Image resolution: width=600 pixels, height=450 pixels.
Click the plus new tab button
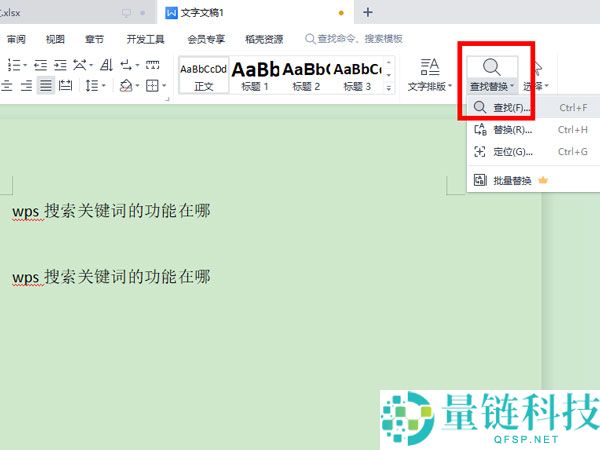click(368, 13)
